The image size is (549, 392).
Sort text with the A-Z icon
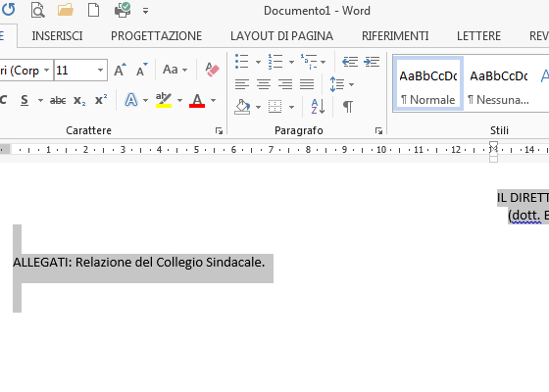(318, 107)
